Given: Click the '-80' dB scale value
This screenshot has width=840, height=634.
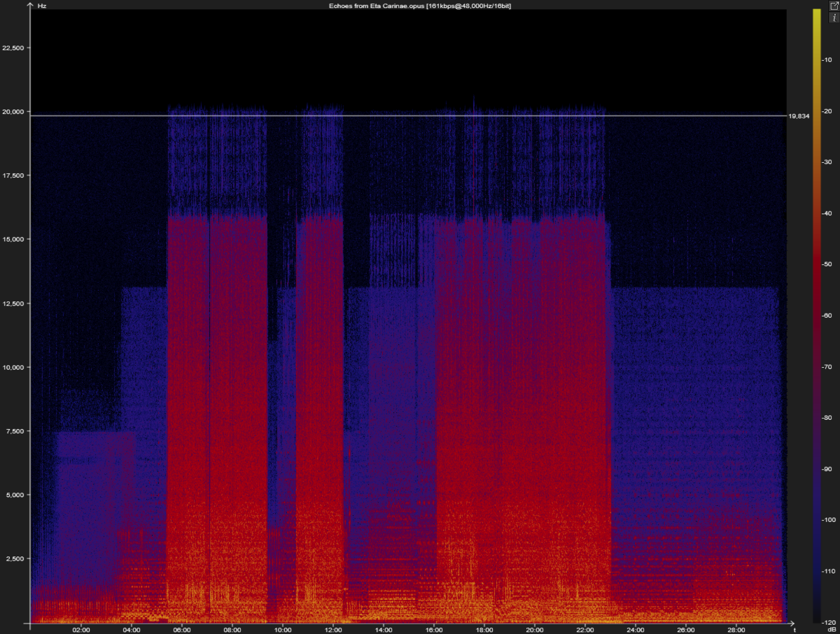Looking at the screenshot, I should [x=827, y=417].
